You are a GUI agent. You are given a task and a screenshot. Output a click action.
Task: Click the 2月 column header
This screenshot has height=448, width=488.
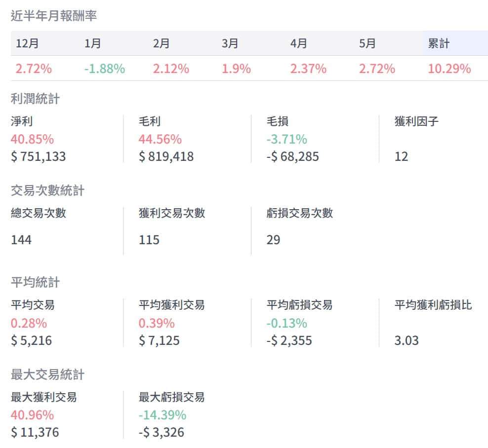pyautogui.click(x=162, y=43)
